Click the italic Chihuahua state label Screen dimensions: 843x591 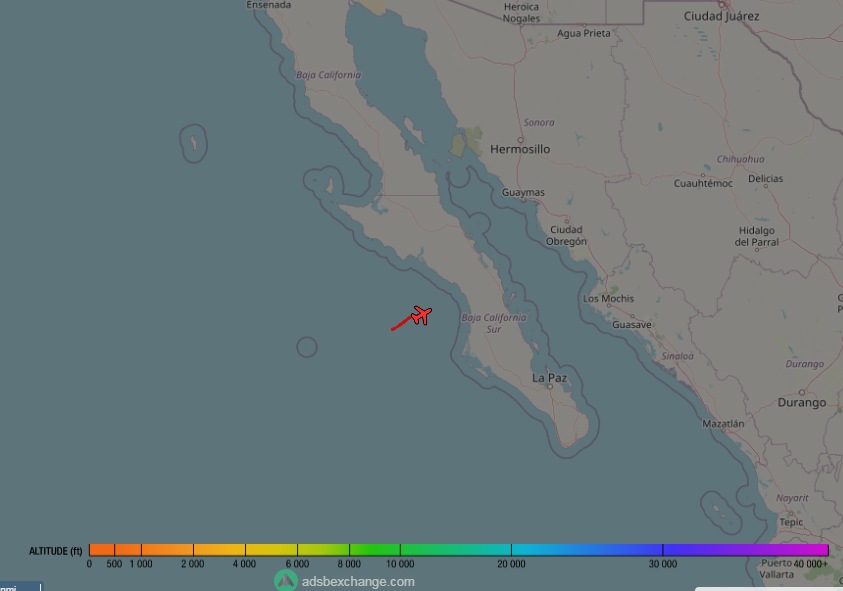click(x=740, y=159)
